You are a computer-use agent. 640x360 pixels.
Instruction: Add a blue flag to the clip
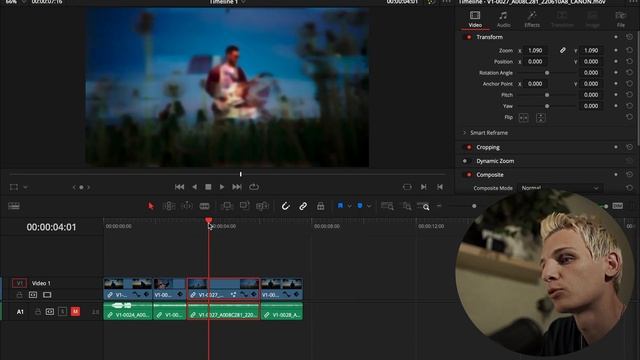pyautogui.click(x=340, y=206)
